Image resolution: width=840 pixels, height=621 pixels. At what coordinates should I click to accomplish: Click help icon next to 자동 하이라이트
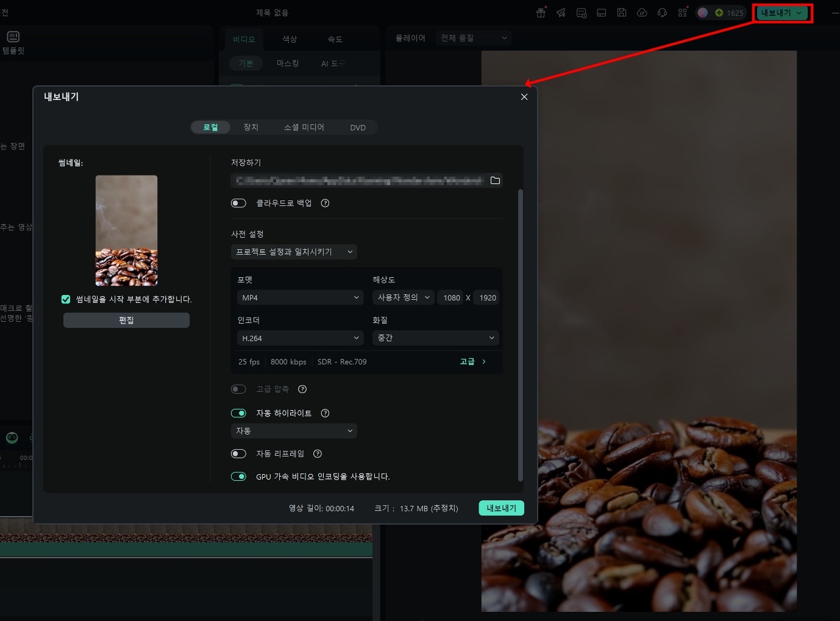[x=325, y=413]
